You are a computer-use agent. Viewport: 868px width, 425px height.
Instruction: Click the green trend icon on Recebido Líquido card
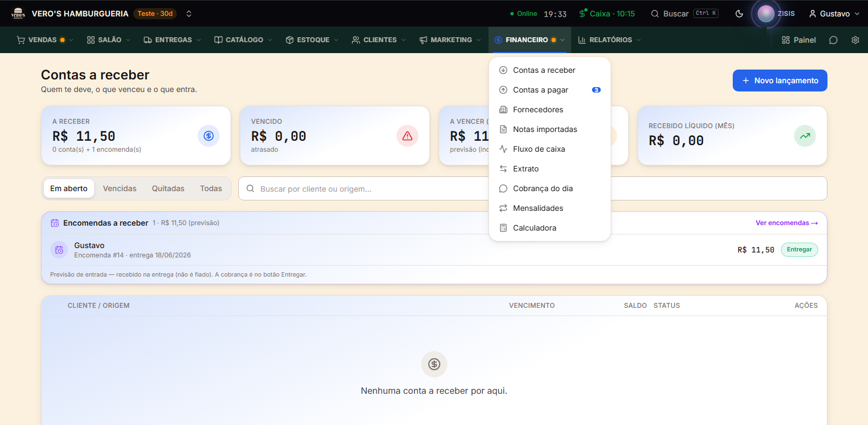(805, 136)
